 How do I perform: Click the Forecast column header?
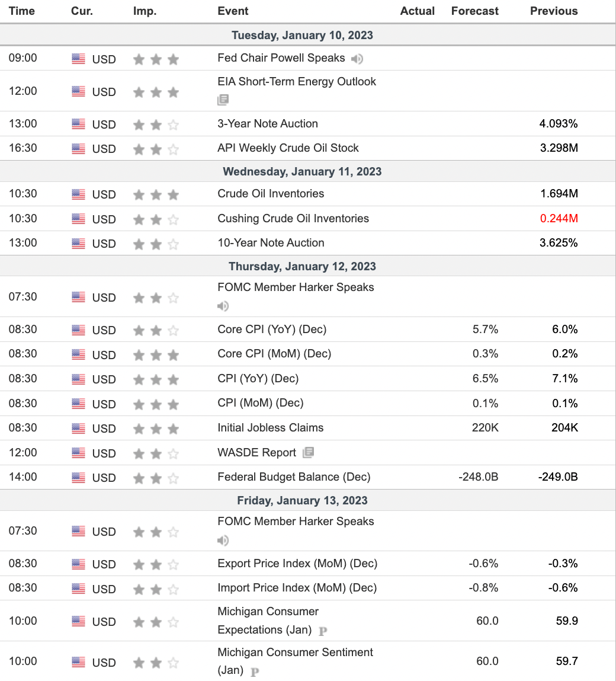[x=474, y=11]
